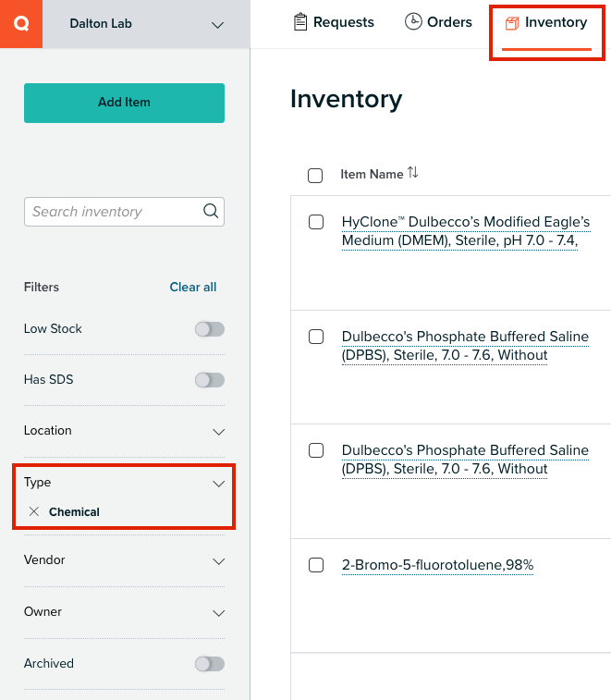
Task: Switch to the Orders tab
Action: (438, 22)
